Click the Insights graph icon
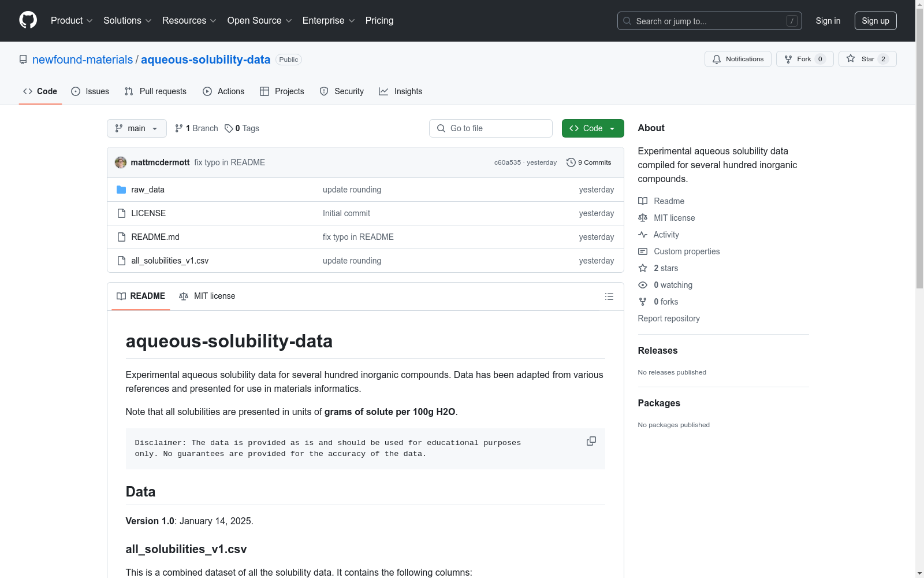The image size is (924, 578). (x=383, y=91)
